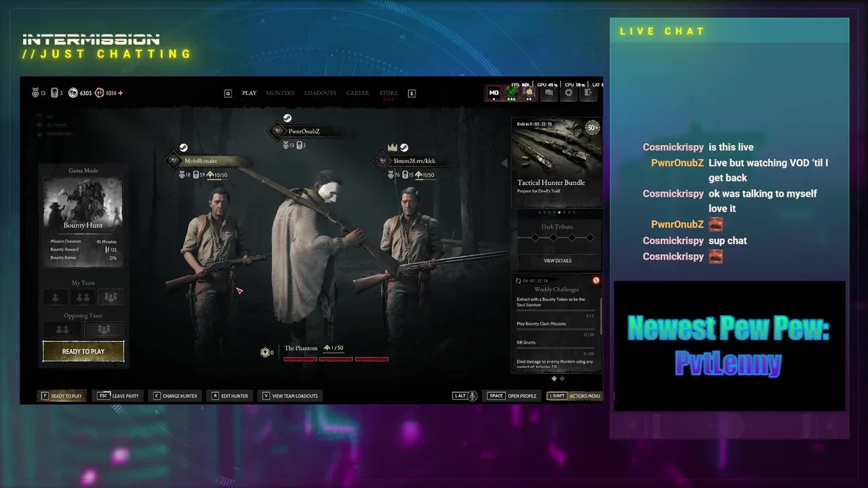Click the Hunt Dollars coin icon

73,93
